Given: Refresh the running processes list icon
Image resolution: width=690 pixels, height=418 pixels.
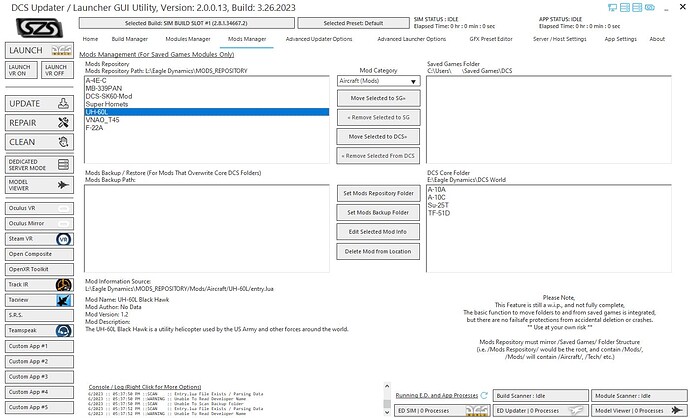Looking at the screenshot, I should pos(484,395).
